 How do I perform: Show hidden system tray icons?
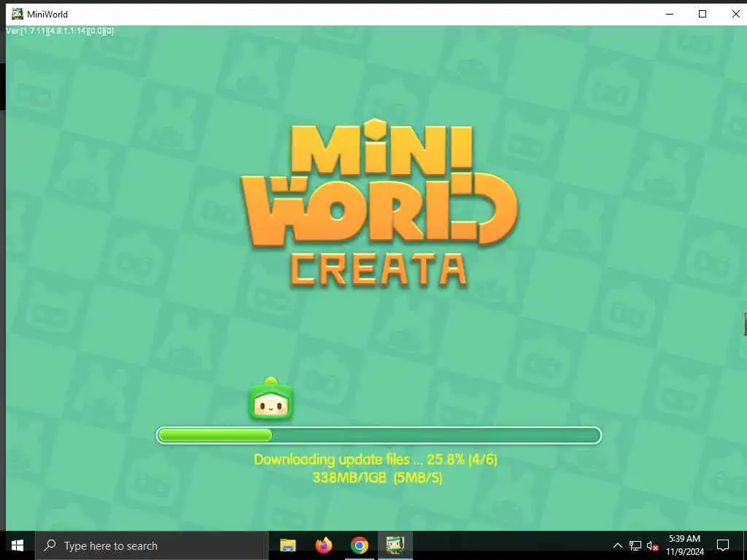pos(617,545)
